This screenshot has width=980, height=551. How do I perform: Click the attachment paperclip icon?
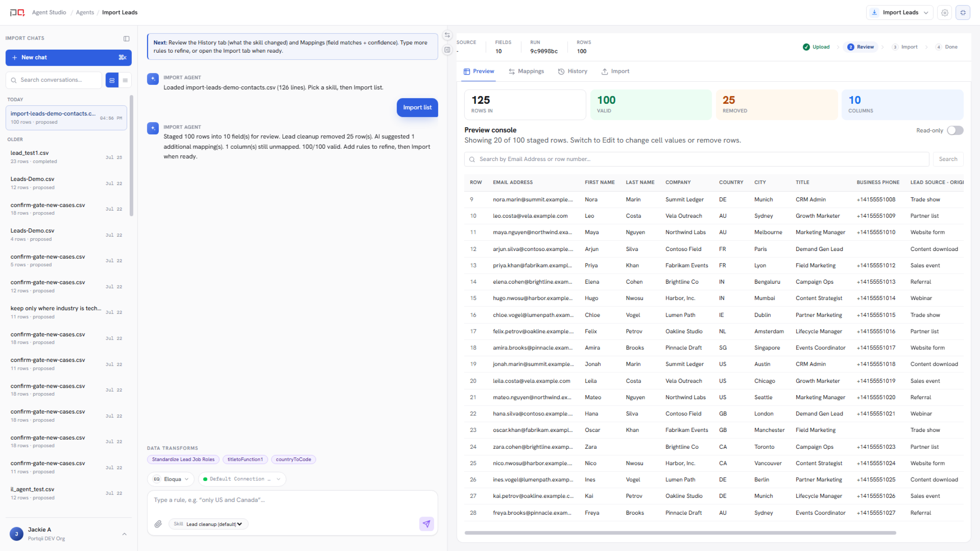tap(158, 524)
